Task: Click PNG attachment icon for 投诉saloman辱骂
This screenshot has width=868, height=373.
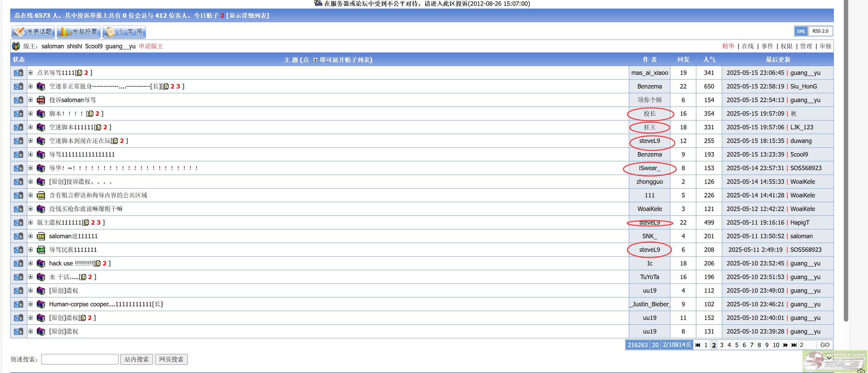Action: pos(41,100)
